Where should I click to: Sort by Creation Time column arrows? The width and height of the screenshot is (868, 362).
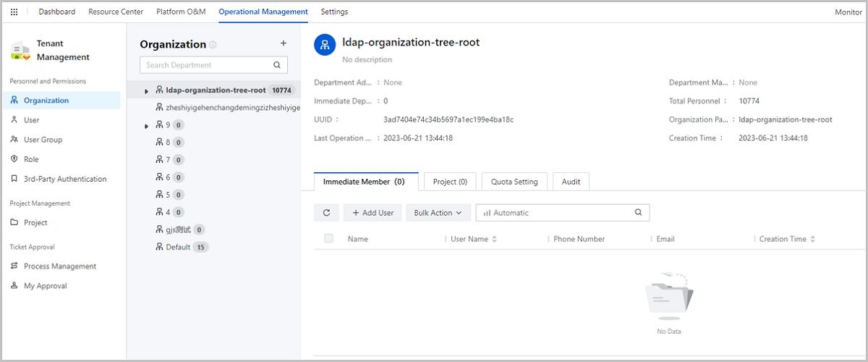pyautogui.click(x=813, y=239)
